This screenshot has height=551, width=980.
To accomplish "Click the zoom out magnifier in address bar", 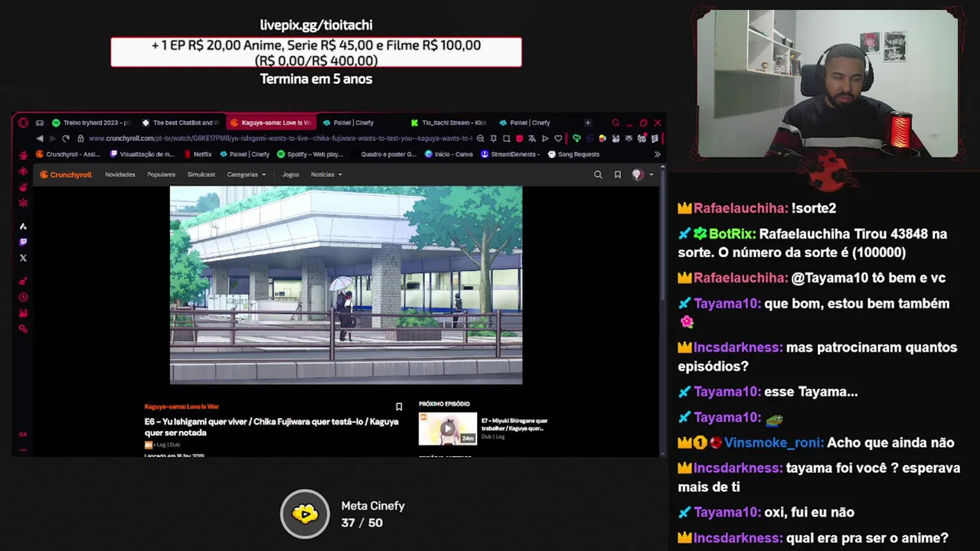I will [480, 139].
